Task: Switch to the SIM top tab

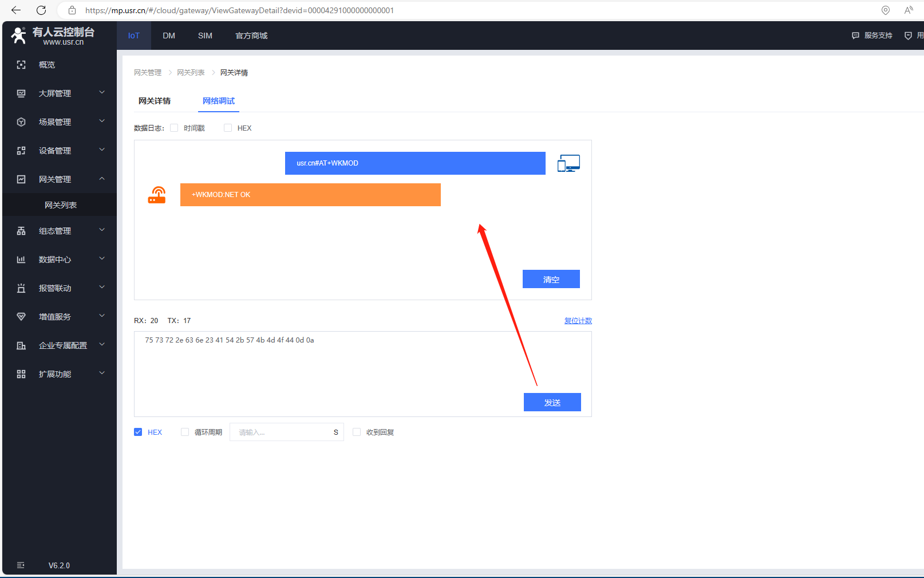Action: (205, 36)
